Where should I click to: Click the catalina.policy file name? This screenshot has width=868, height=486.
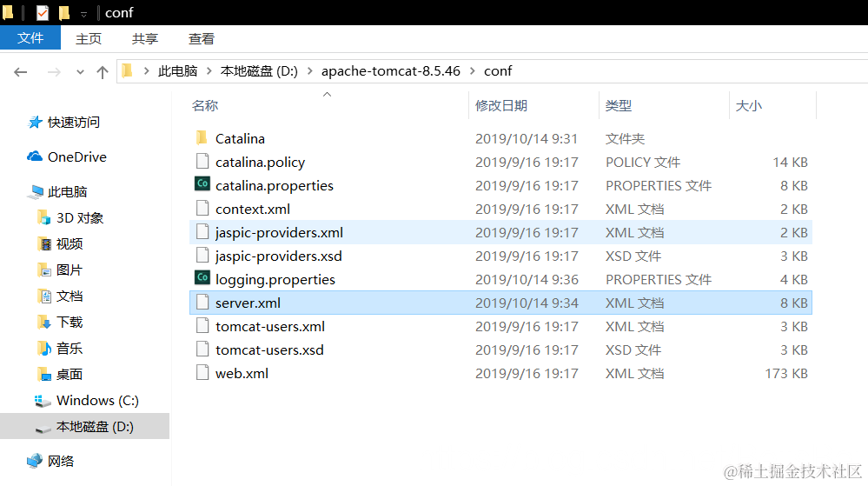tap(260, 163)
